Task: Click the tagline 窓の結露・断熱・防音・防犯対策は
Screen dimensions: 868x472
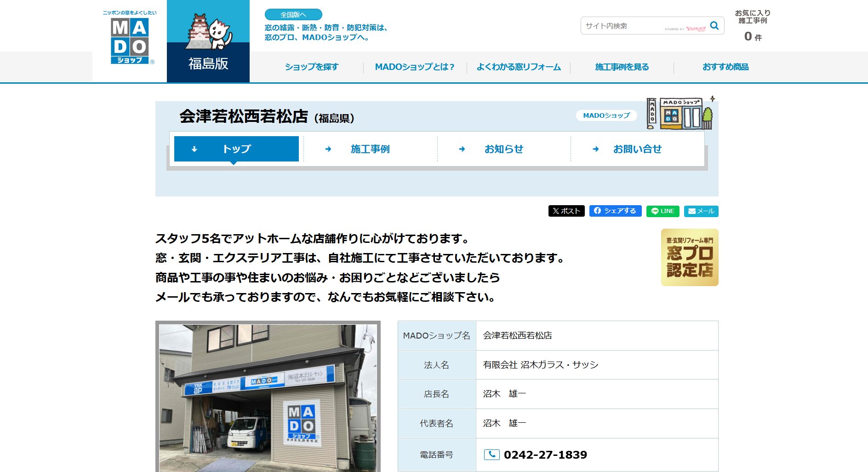Action: tap(327, 28)
